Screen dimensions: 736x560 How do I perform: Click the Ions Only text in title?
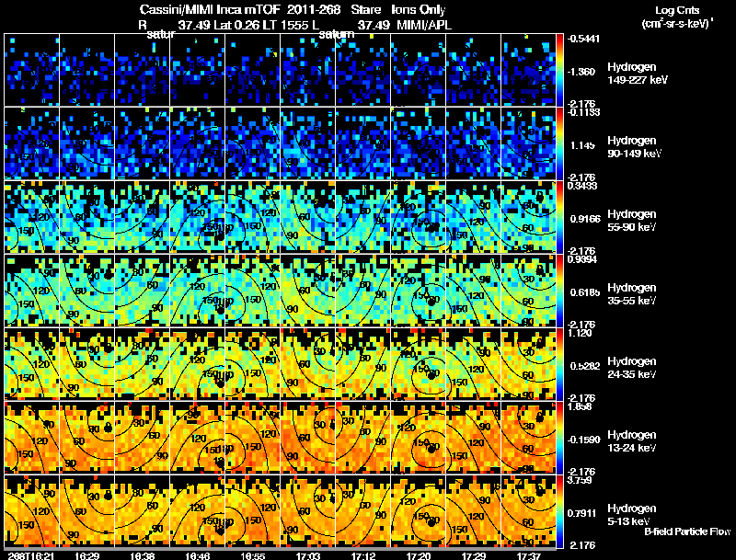pos(419,9)
